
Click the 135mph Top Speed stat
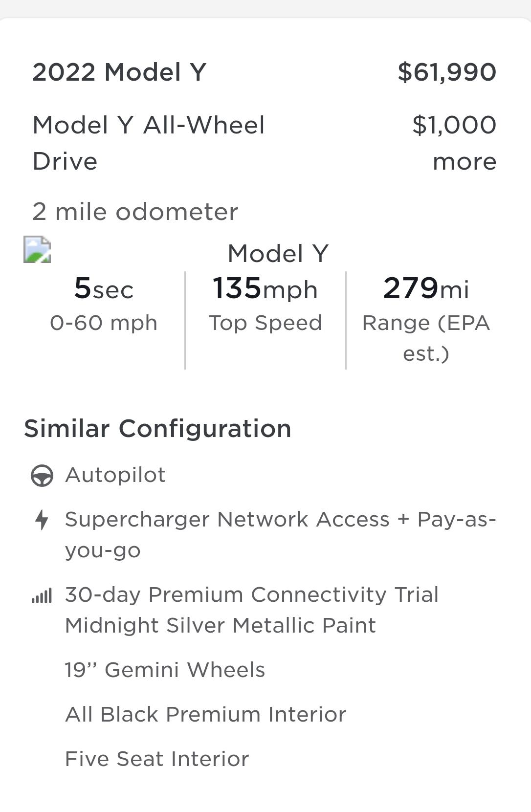pyautogui.click(x=265, y=303)
